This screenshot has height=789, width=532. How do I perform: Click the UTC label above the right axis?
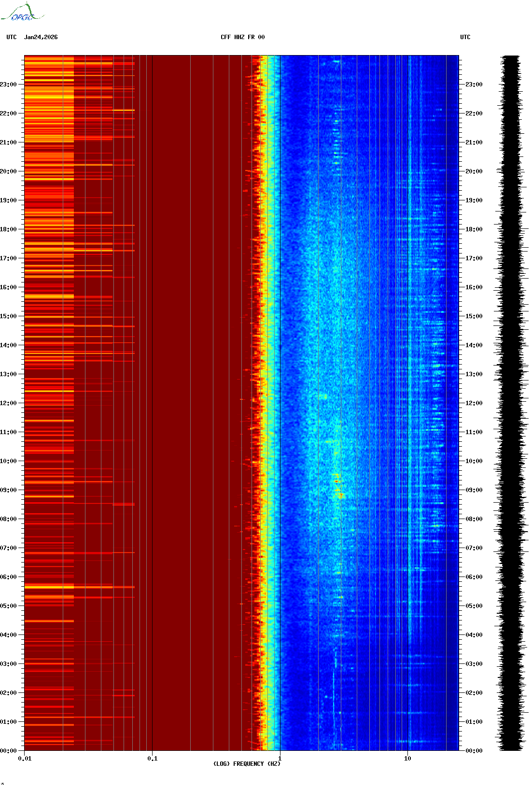point(465,37)
